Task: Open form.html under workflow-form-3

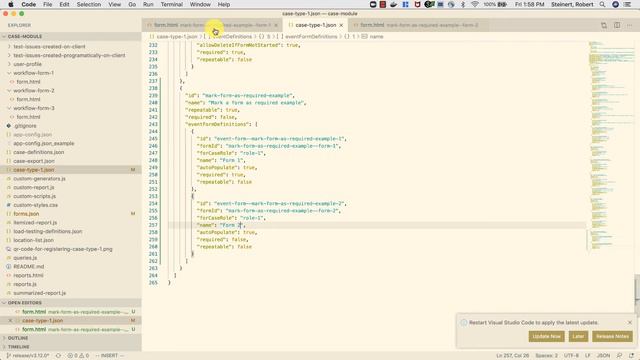Action: (x=71, y=117)
